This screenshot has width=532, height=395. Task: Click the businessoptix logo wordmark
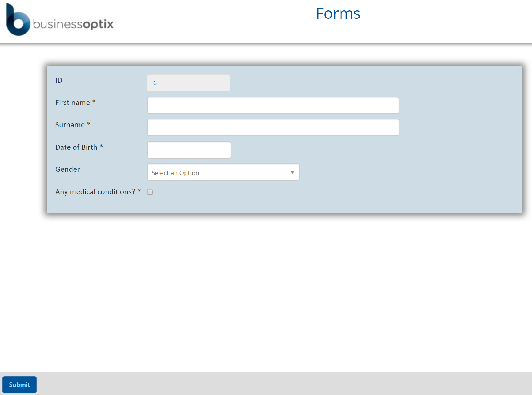point(73,24)
